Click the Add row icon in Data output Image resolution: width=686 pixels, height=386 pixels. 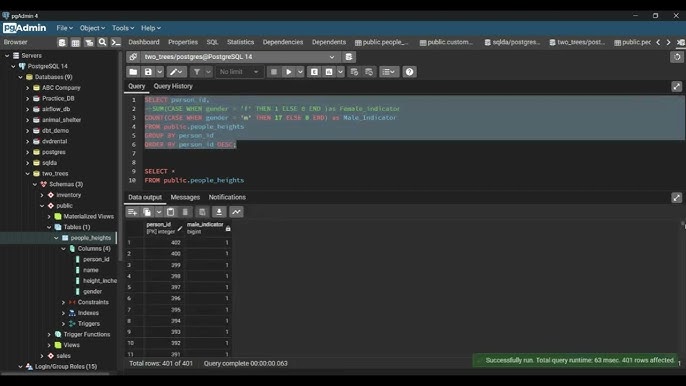[x=132, y=212]
